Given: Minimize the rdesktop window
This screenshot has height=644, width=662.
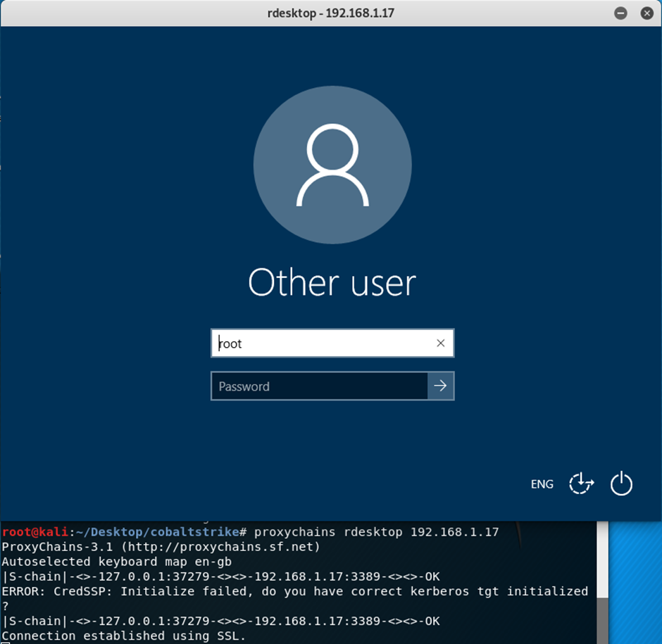Looking at the screenshot, I should click(620, 13).
